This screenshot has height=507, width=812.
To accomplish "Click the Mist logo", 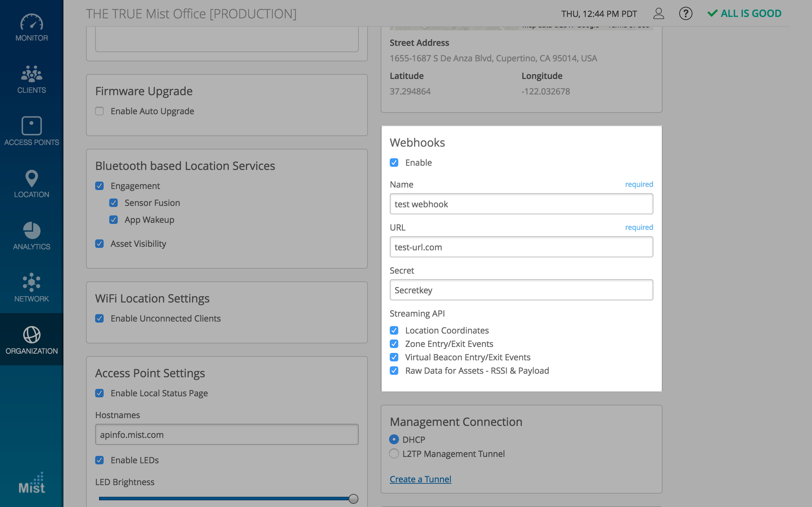I will coord(31,483).
